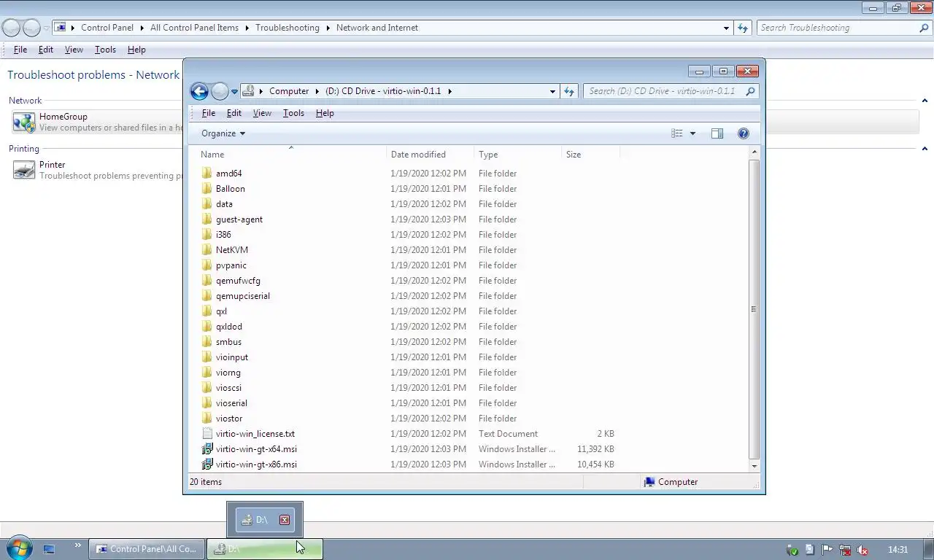Select the qxldod folder icon
The width and height of the screenshot is (934, 560).
tap(207, 327)
